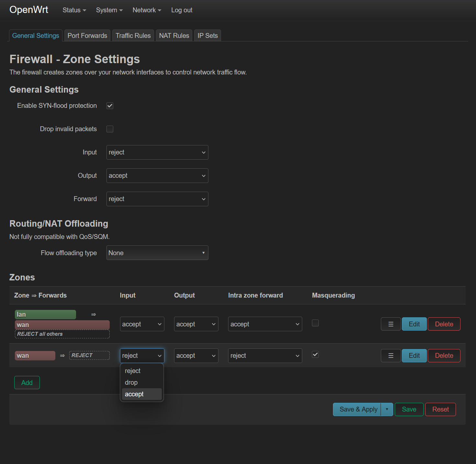Screen dimensions: 476x464
Task: Open wan zone Output dropdown
Action: tap(196, 356)
